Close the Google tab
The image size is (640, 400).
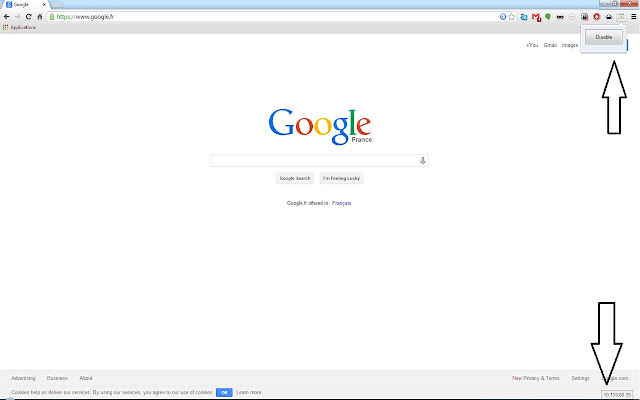(x=44, y=4)
